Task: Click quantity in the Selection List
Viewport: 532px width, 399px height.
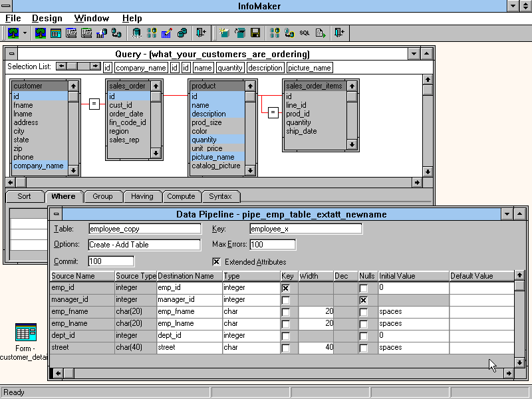Action: coord(229,68)
